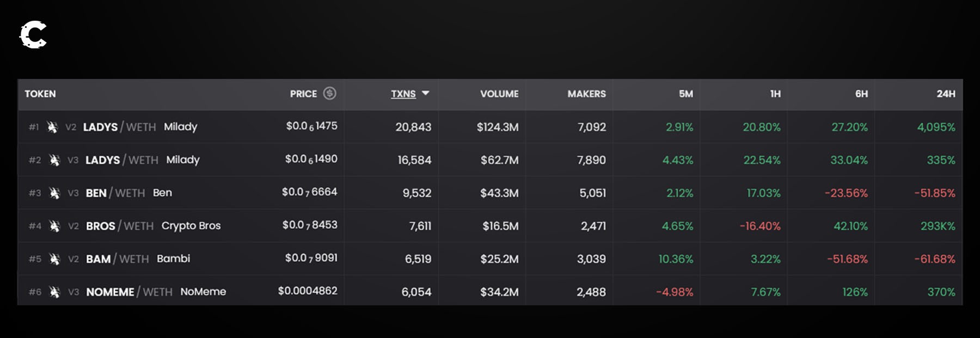
Task: Click the Uniswap icon in the BAM row
Action: pos(54,259)
